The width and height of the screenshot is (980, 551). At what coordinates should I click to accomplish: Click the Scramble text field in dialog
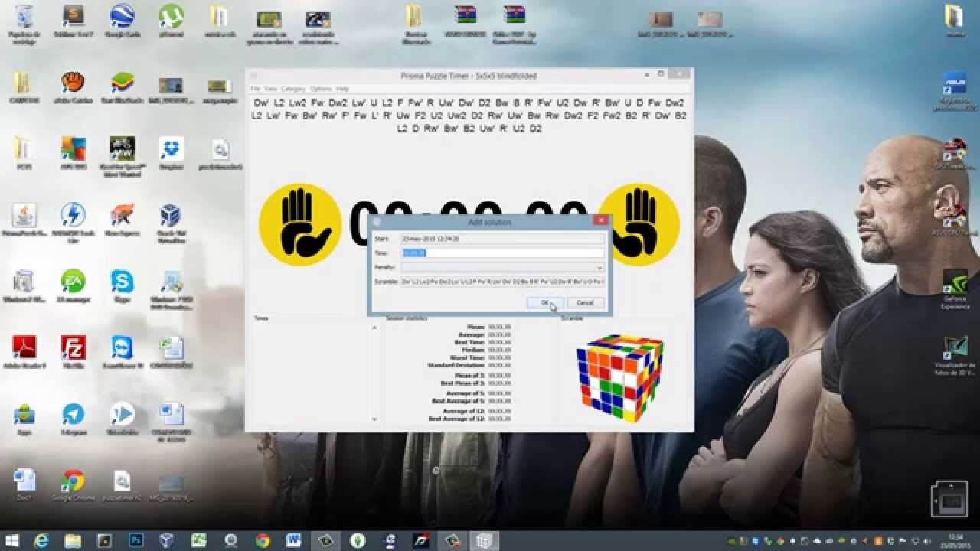click(503, 282)
